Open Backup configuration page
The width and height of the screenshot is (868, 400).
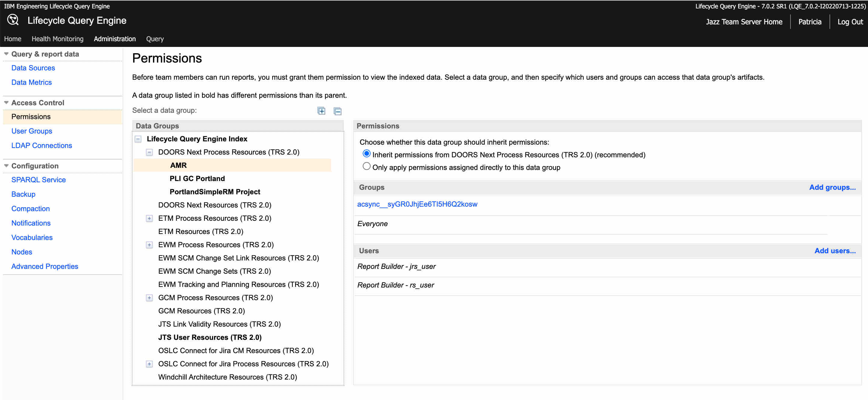(23, 194)
